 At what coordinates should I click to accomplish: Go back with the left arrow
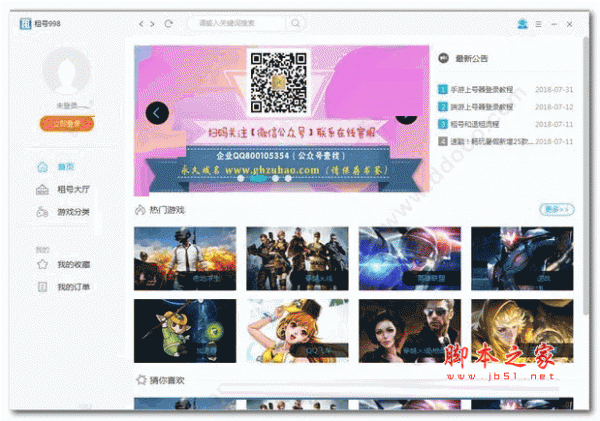click(x=141, y=24)
